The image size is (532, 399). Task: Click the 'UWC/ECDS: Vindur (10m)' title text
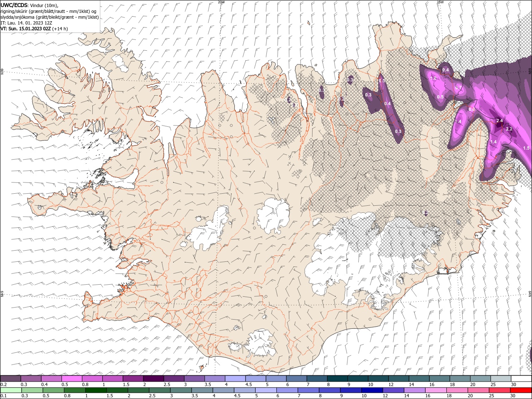pyautogui.click(x=30, y=5)
